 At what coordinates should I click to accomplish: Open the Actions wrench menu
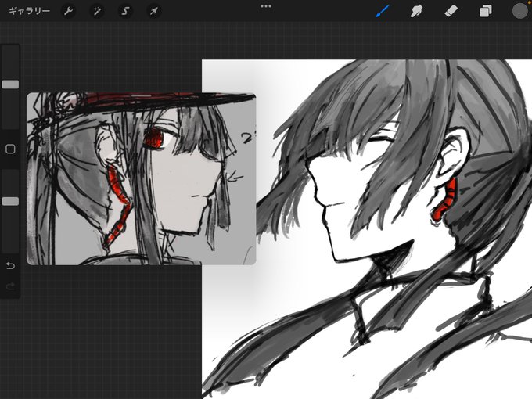point(69,11)
